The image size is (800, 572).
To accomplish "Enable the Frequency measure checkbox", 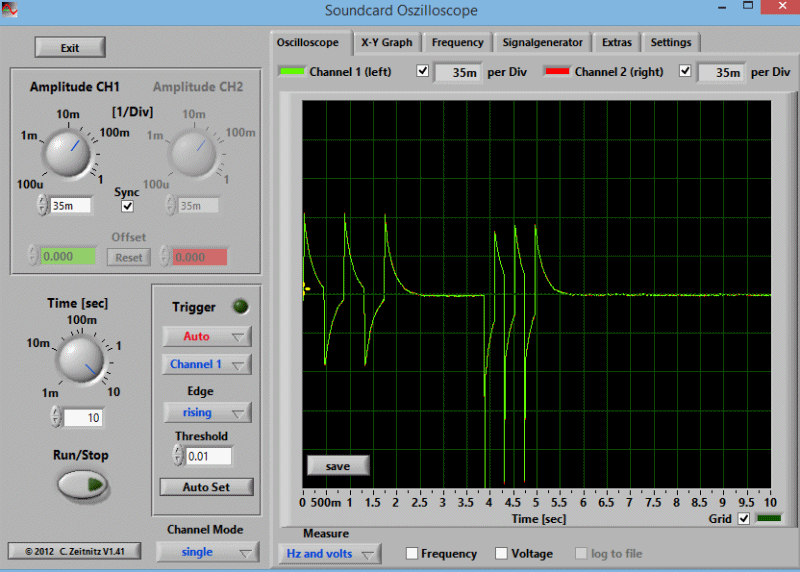I will click(x=412, y=553).
